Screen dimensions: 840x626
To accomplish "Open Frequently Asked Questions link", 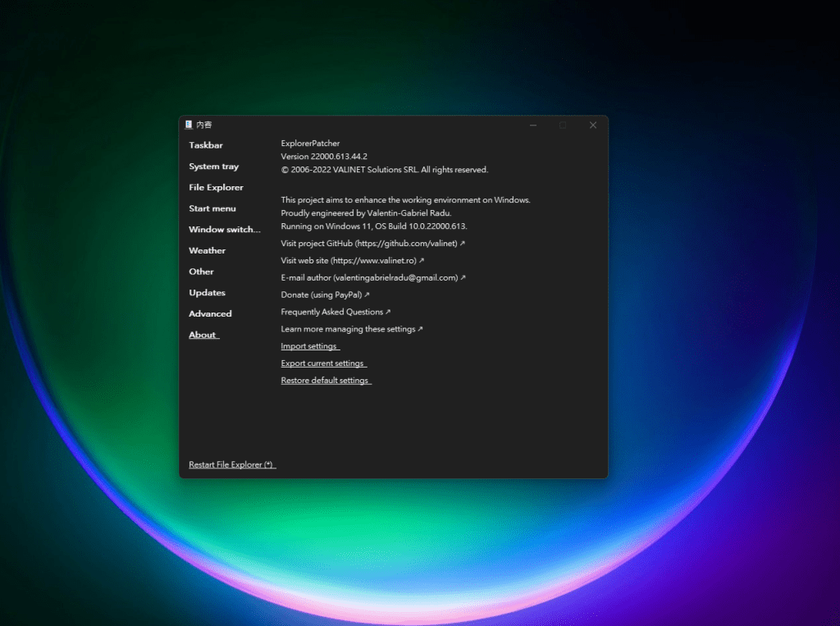I will tap(336, 313).
